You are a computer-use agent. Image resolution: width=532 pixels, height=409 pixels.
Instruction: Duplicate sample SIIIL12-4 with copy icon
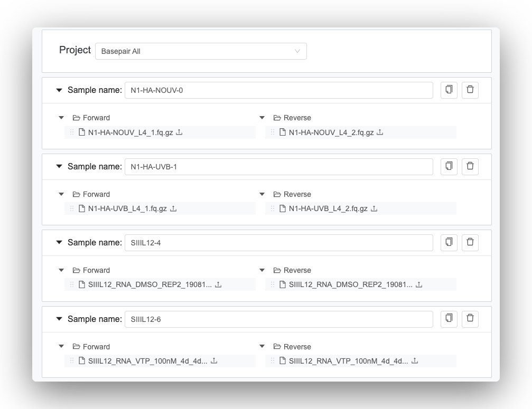click(449, 243)
